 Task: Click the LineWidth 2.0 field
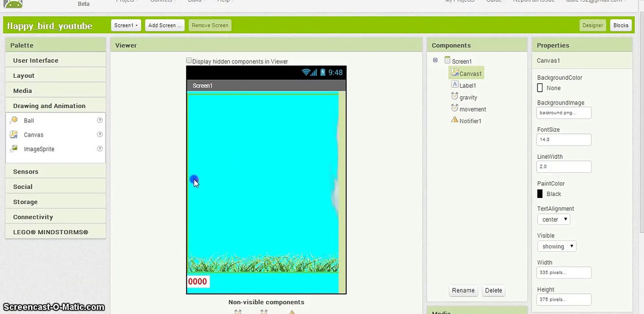(x=564, y=167)
